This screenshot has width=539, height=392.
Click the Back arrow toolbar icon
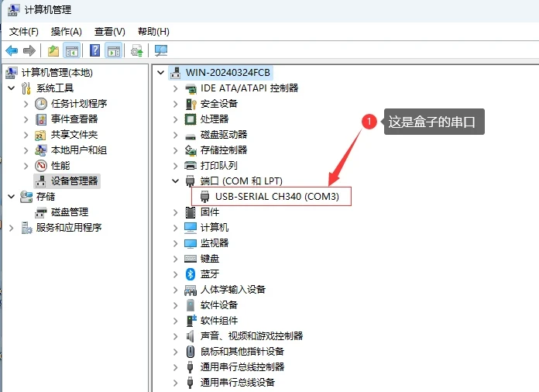pos(12,51)
